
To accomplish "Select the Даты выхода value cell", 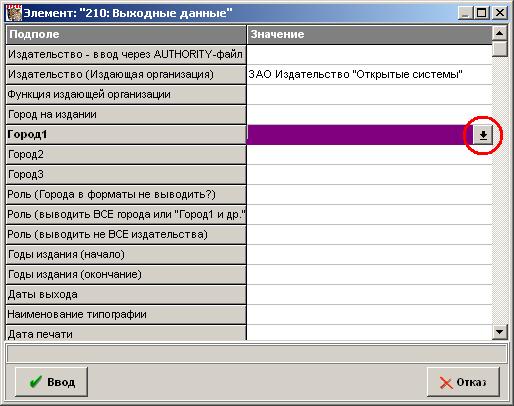I will 369,295.
